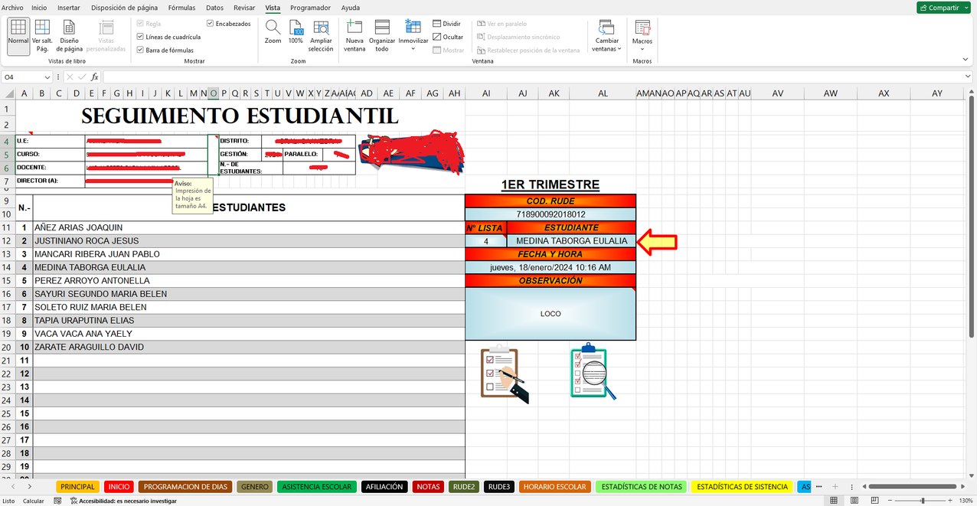
Task: Click the macro recording status bar icon
Action: point(57,501)
